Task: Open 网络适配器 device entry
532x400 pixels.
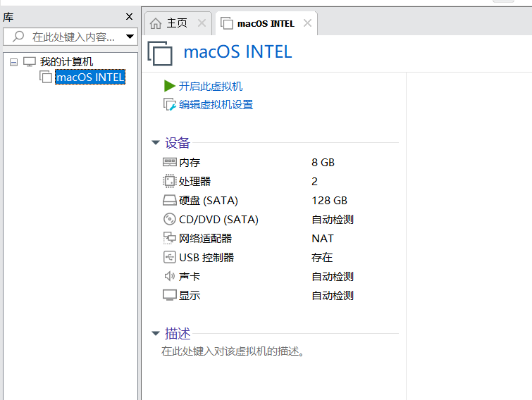Action: click(205, 238)
